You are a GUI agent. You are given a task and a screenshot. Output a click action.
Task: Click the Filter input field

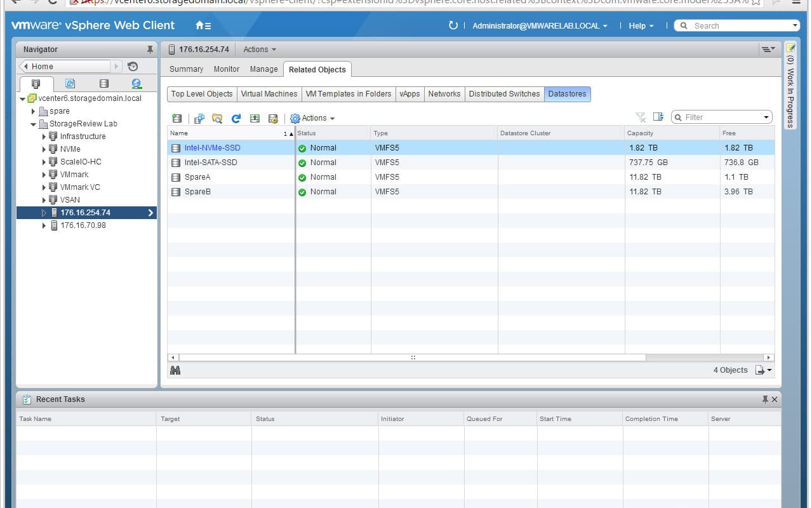tap(721, 117)
